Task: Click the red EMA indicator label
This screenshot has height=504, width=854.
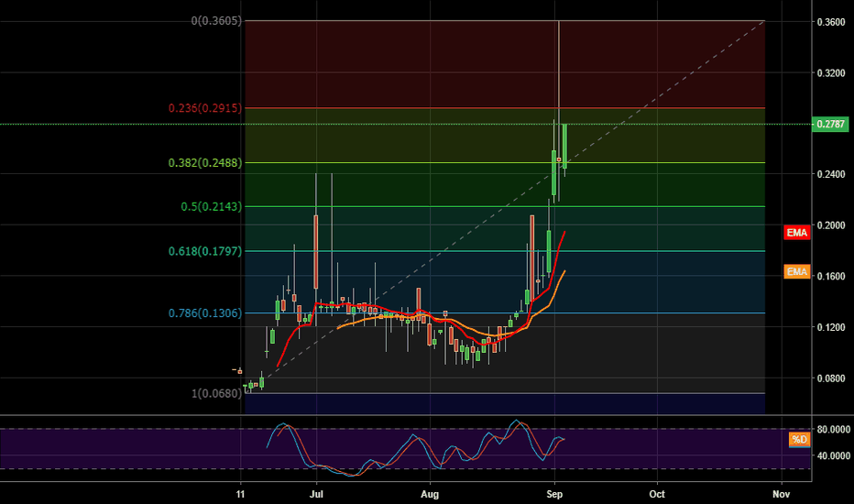Action: (797, 233)
